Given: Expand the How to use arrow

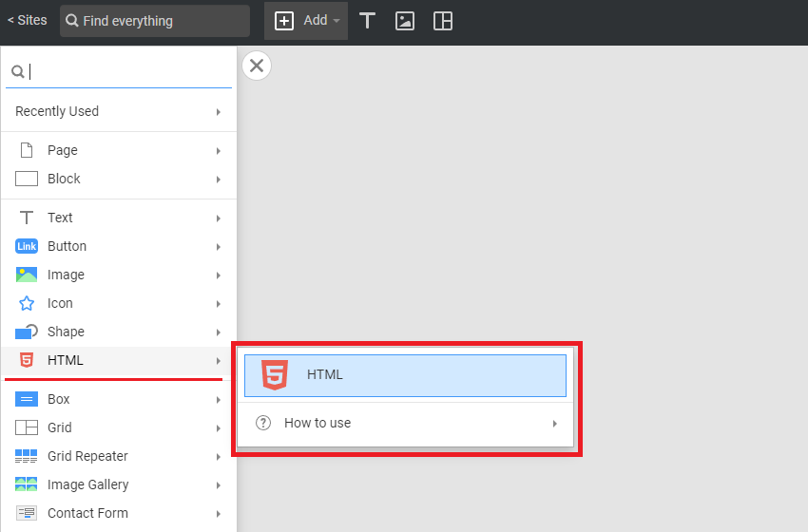Looking at the screenshot, I should click(555, 424).
